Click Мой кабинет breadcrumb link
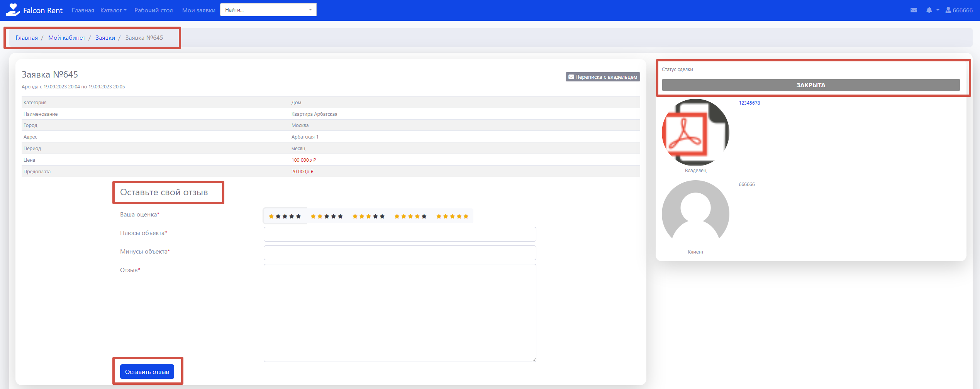This screenshot has width=980, height=389. tap(67, 38)
